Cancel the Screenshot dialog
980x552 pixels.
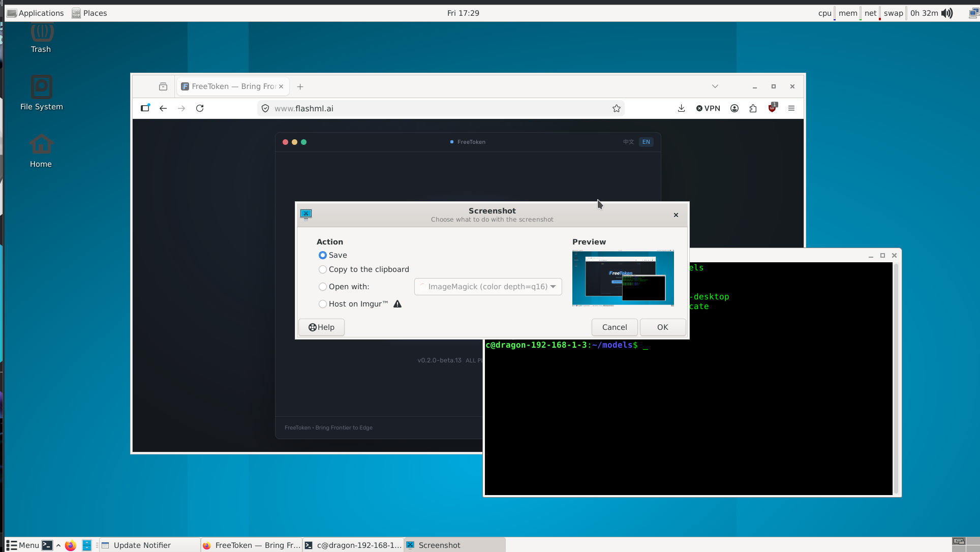[615, 327]
